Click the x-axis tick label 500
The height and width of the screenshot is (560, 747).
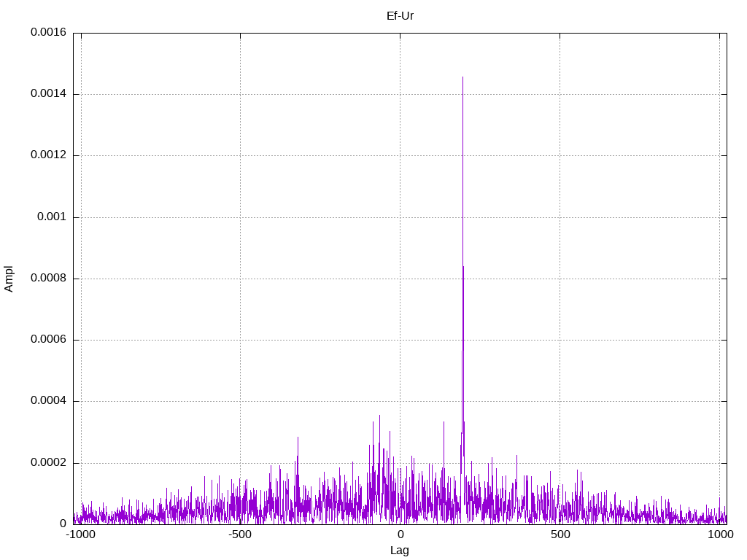pyautogui.click(x=560, y=534)
